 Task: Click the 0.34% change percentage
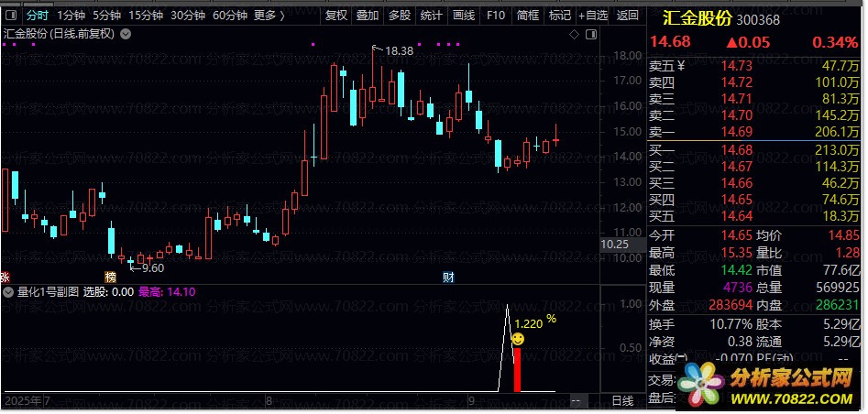click(x=835, y=42)
